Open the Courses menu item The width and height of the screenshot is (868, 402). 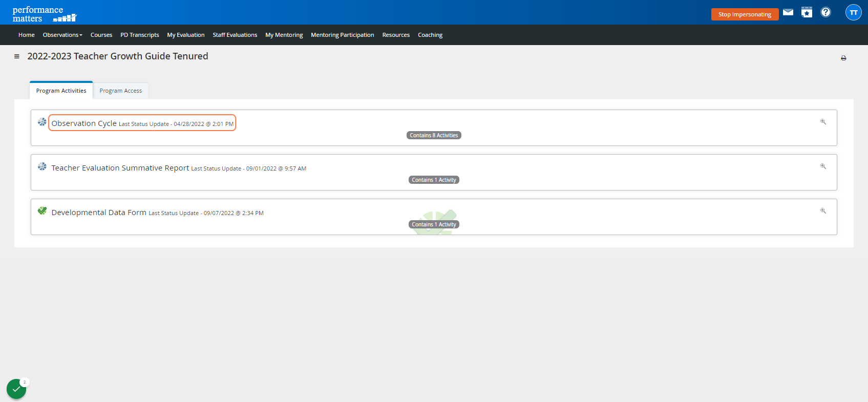101,35
